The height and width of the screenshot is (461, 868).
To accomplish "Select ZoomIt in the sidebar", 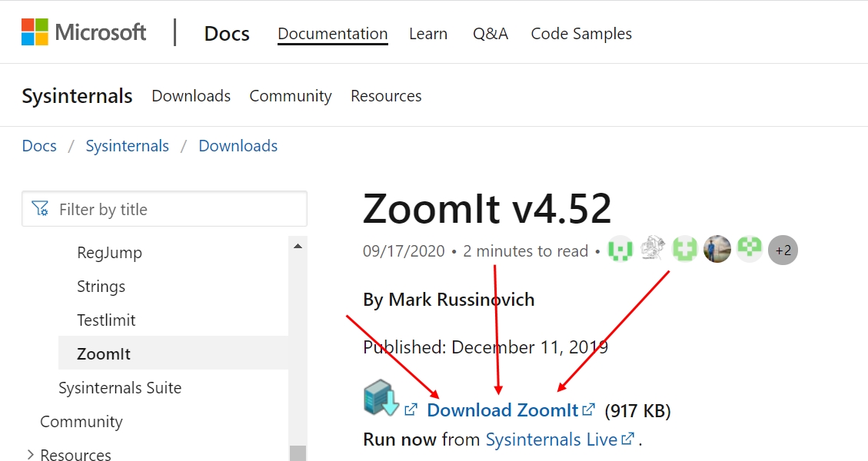I will [173, 353].
